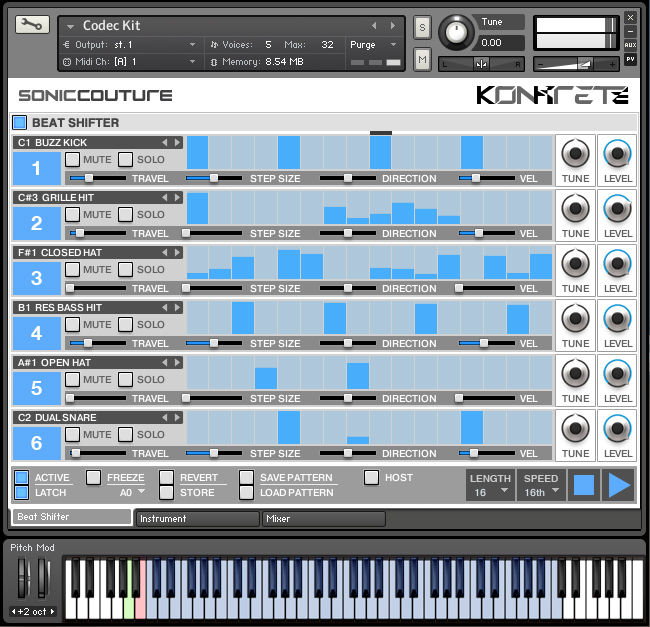This screenshot has width=650, height=627.
Task: Enable the Freeze checkbox
Action: pyautogui.click(x=93, y=477)
